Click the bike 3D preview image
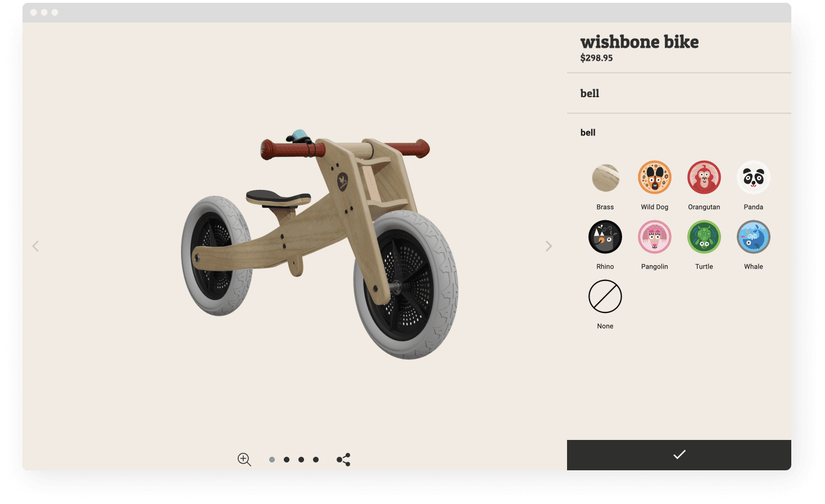825x504 pixels. point(320,244)
